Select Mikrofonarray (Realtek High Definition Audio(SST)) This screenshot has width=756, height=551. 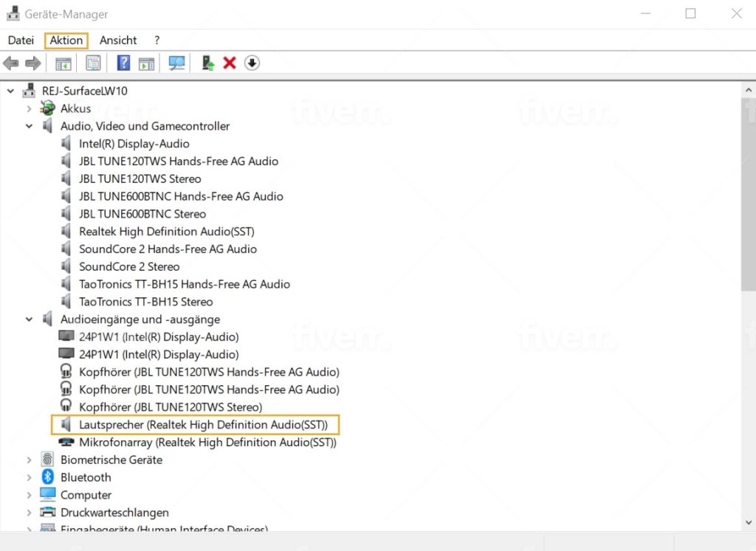pyautogui.click(x=207, y=443)
